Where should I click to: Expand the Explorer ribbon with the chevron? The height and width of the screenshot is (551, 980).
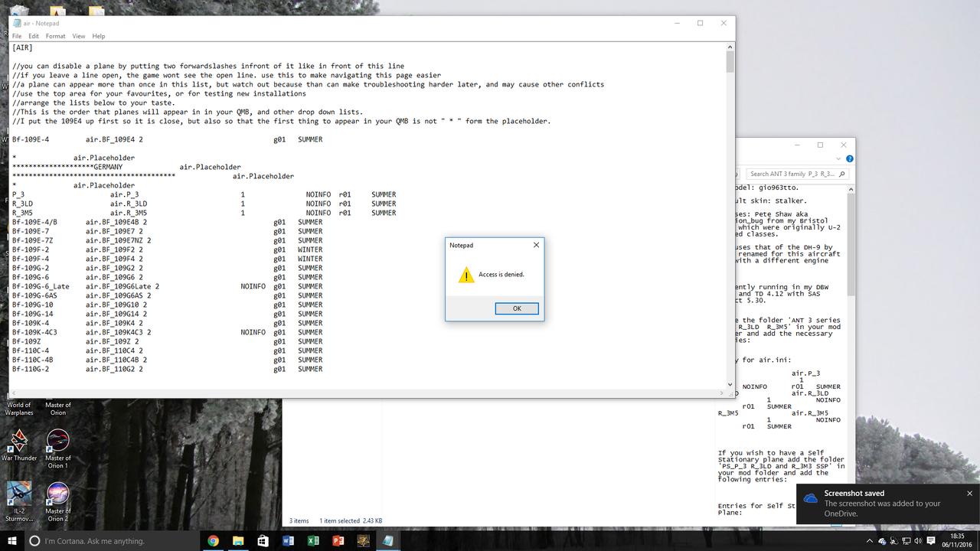[x=840, y=158]
